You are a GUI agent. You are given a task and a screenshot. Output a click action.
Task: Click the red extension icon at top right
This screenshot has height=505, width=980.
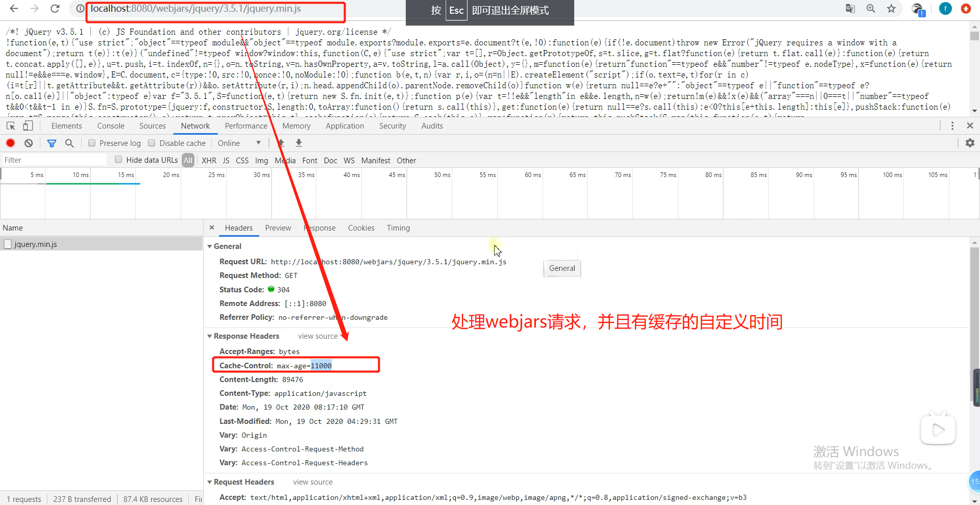tap(966, 9)
